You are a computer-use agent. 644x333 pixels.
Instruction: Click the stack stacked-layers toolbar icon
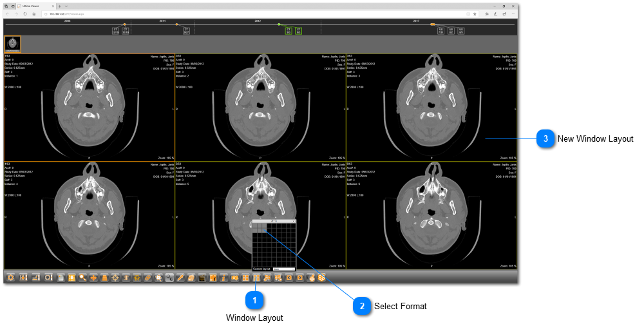click(x=104, y=278)
